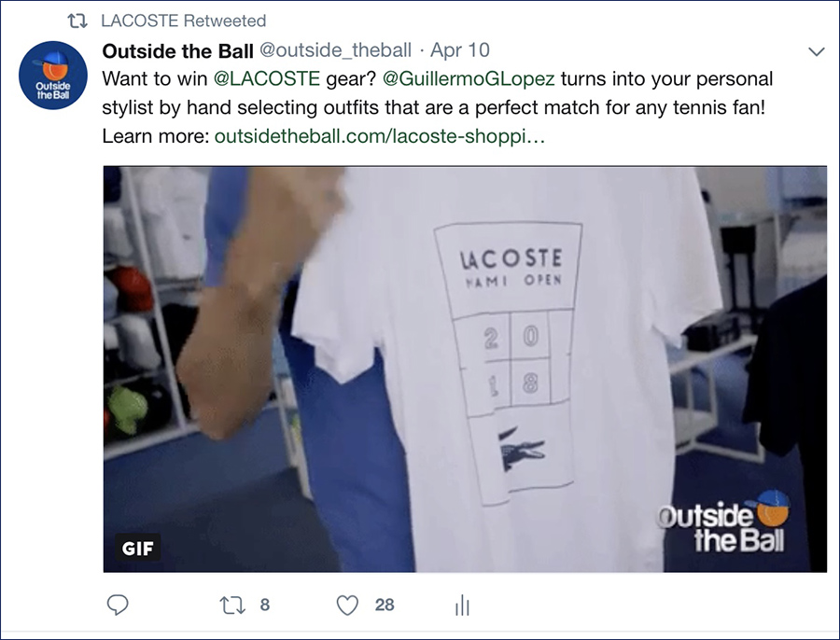
Task: Open the @LACOSTE mention link
Action: [x=267, y=78]
